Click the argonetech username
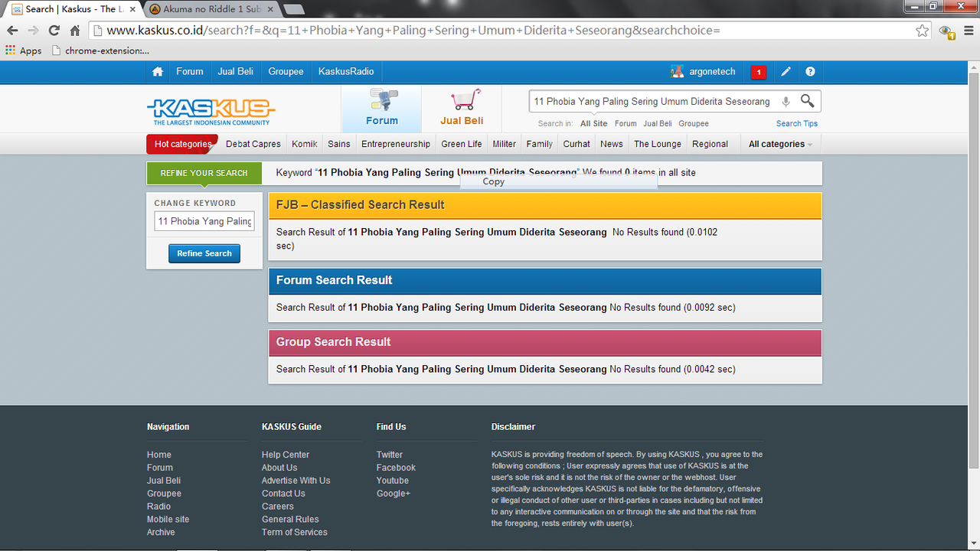The image size is (980, 551). [x=712, y=71]
